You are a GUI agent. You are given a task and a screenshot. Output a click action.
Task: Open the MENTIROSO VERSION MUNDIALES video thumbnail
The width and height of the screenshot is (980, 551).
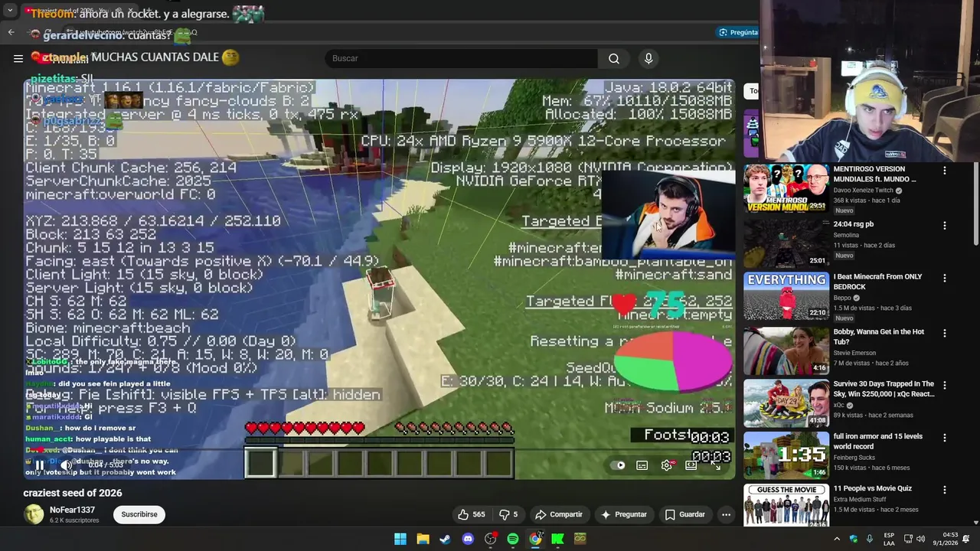(x=786, y=188)
